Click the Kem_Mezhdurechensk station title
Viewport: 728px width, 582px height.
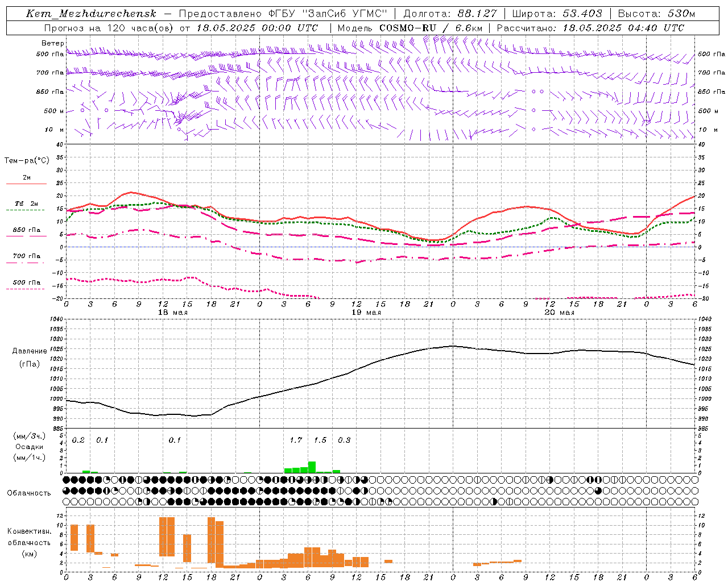(91, 14)
